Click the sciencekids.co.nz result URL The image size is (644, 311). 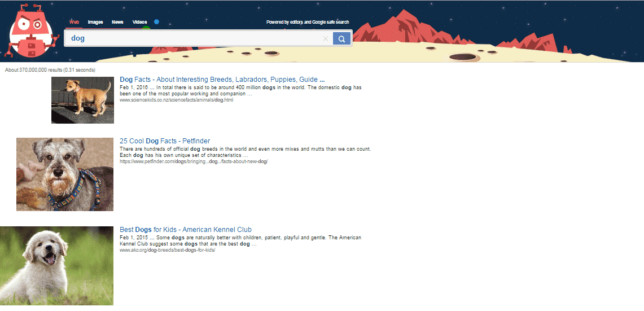(x=176, y=100)
